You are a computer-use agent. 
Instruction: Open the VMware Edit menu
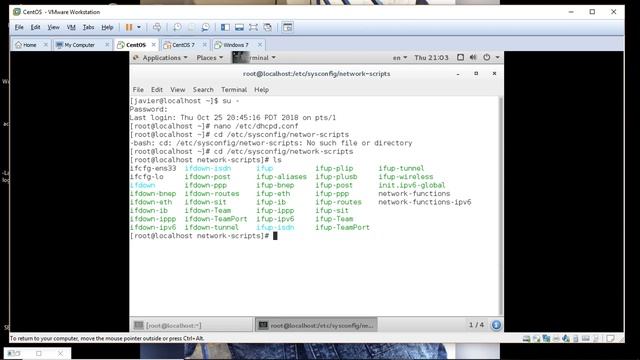[x=36, y=27]
